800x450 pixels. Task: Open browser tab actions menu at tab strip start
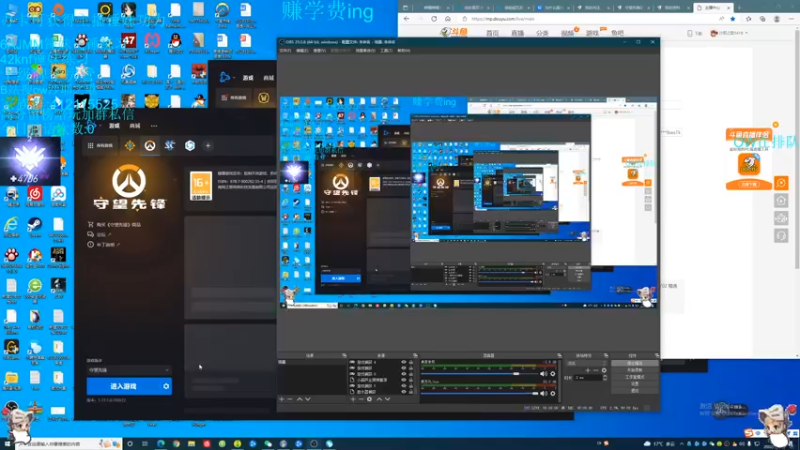[406, 8]
